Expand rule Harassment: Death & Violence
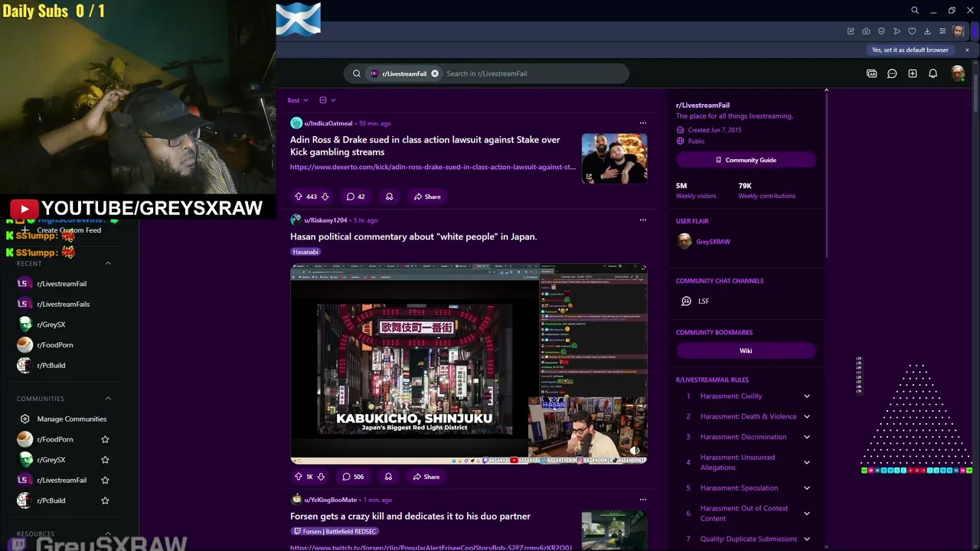 click(x=806, y=416)
